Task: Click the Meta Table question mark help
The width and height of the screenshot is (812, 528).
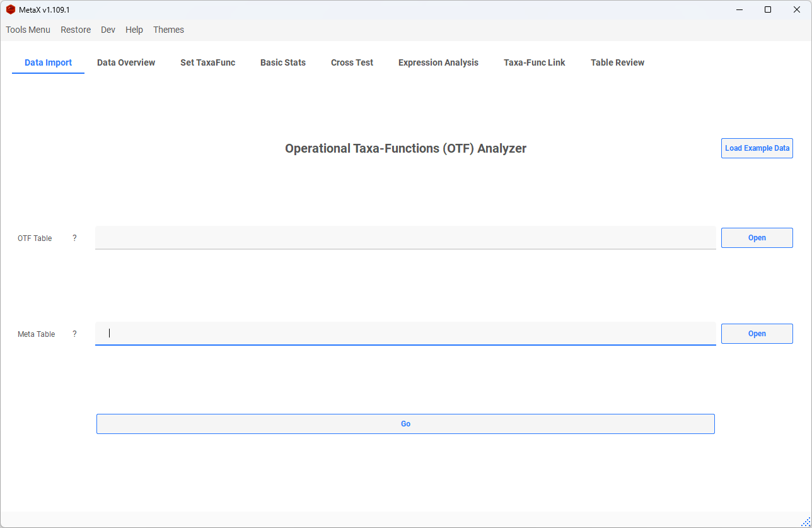Action: coord(74,334)
